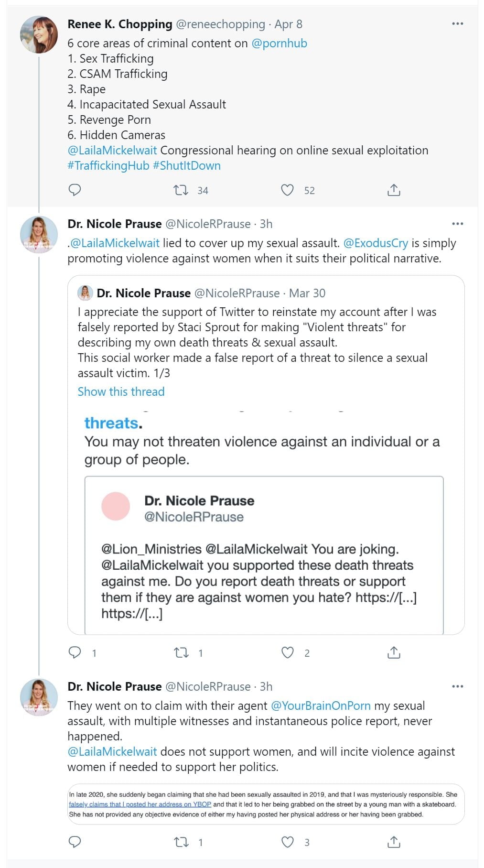Viewport: 484px width, 868px height.
Task: Open the attached text screenshot in last tweet
Action: [x=266, y=804]
